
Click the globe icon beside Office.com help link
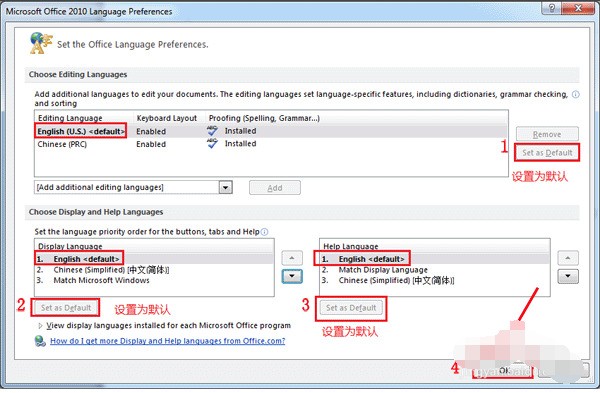point(40,341)
